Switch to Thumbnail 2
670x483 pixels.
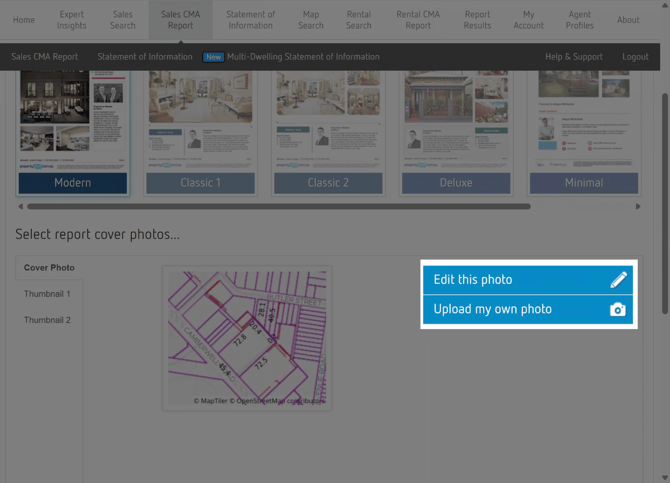[x=47, y=320]
